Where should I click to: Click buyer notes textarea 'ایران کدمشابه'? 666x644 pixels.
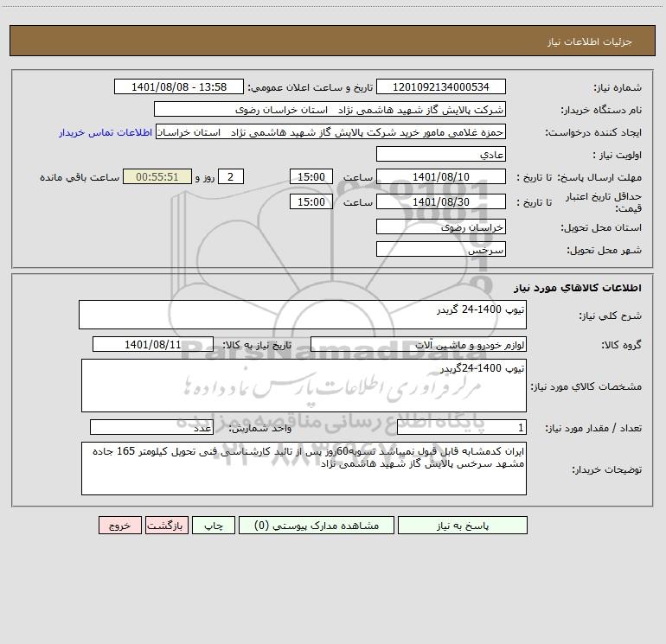pos(304,469)
